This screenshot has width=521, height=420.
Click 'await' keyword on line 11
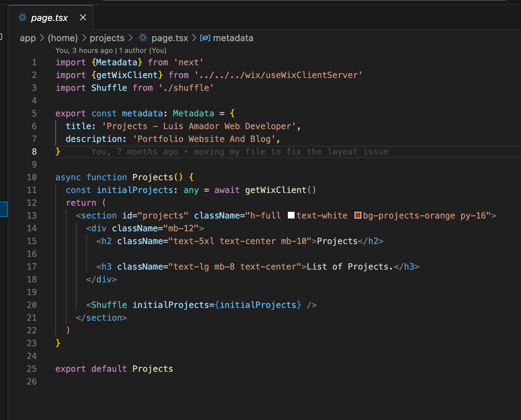pos(227,190)
